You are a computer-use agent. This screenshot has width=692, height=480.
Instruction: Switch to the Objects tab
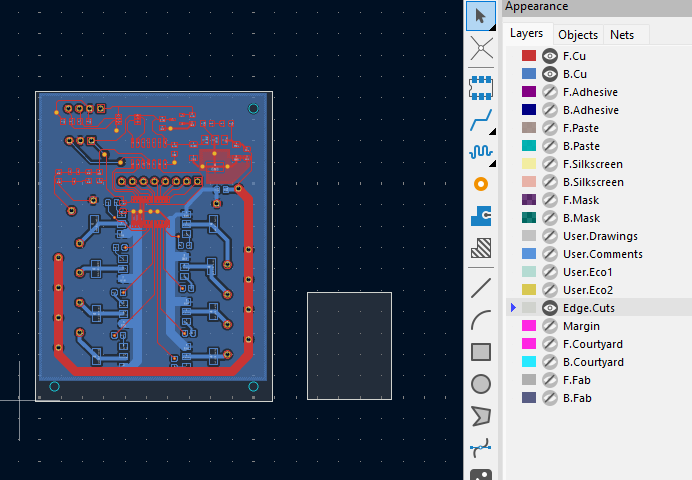pos(578,35)
